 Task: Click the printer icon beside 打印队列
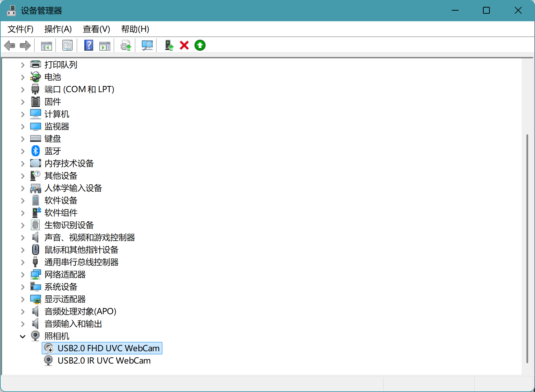pos(36,64)
